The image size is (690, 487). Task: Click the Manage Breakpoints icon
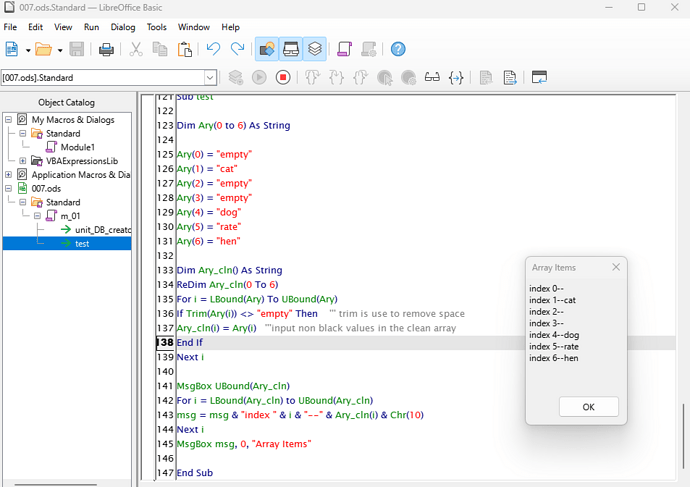(408, 77)
